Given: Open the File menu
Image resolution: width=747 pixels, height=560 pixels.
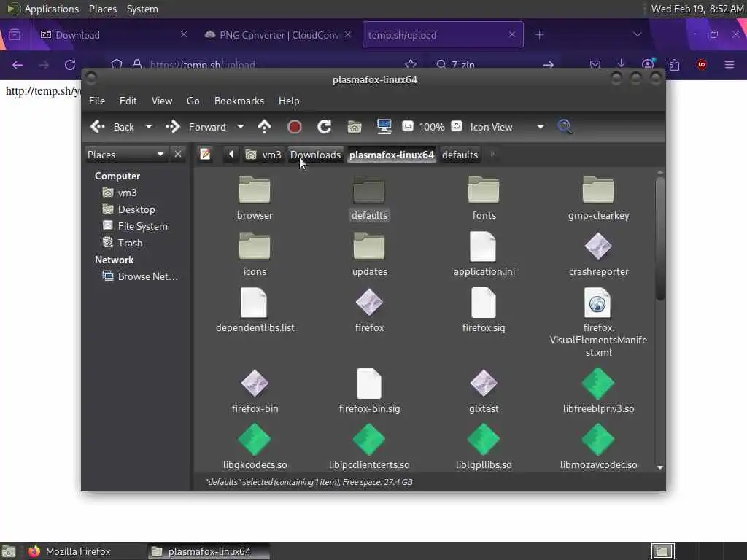Looking at the screenshot, I should pos(97,101).
